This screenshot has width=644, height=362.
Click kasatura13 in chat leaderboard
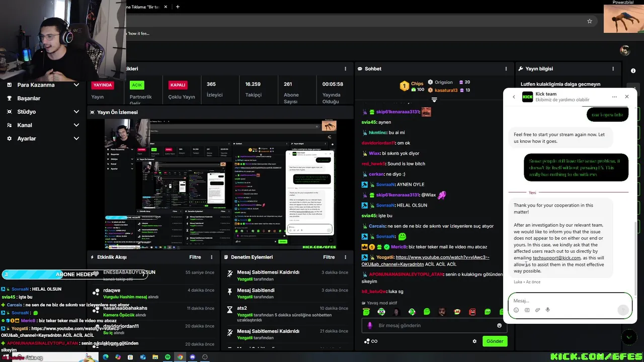[x=446, y=90]
